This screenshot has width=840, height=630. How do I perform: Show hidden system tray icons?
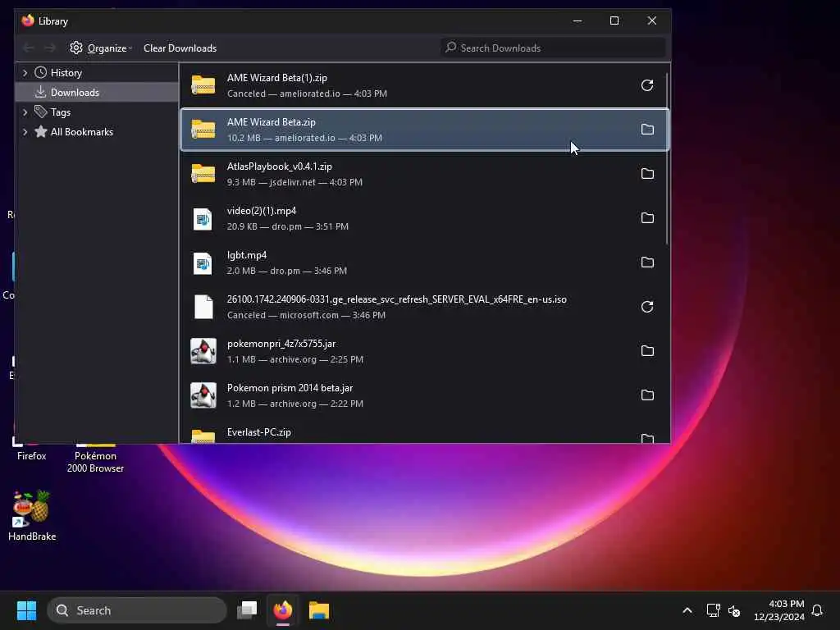click(x=687, y=610)
